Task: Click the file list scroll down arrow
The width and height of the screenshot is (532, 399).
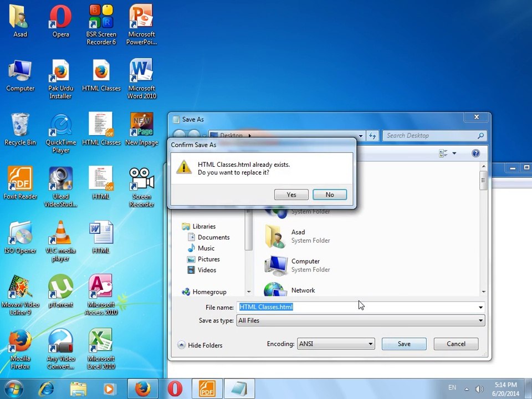Action: tap(483, 292)
